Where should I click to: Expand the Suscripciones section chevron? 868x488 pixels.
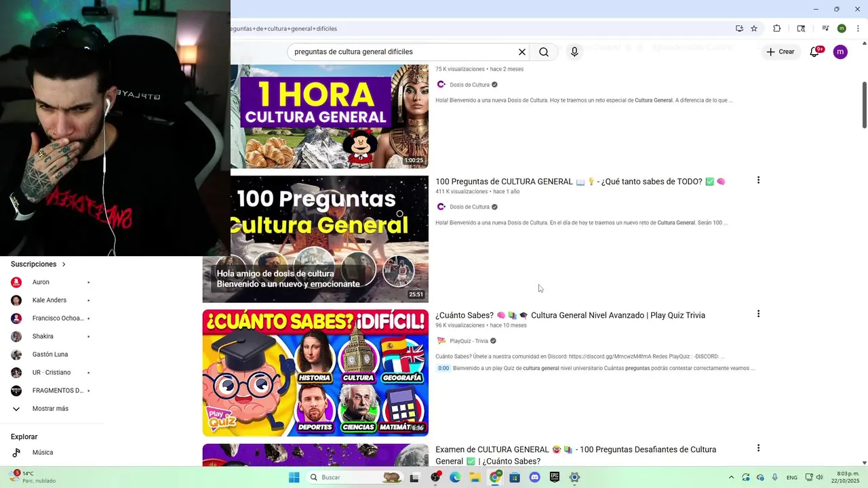[64, 264]
